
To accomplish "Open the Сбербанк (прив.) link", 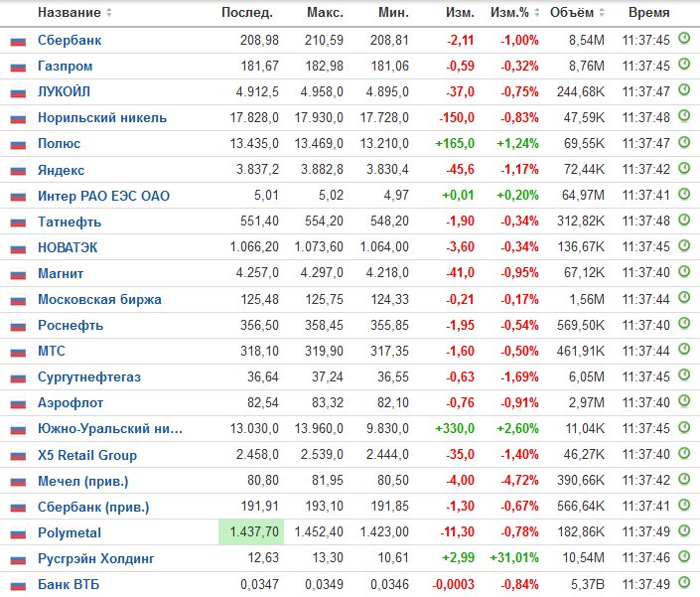I will click(x=93, y=507).
